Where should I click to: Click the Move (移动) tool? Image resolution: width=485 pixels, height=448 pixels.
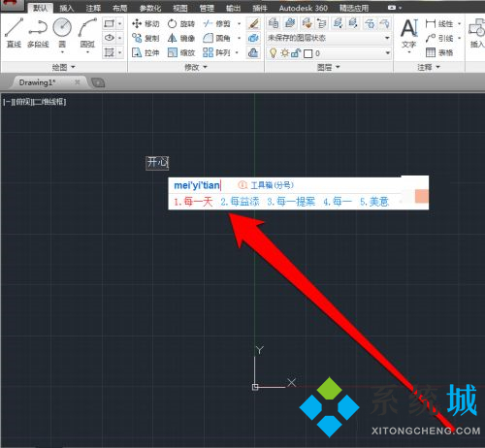pyautogui.click(x=145, y=23)
